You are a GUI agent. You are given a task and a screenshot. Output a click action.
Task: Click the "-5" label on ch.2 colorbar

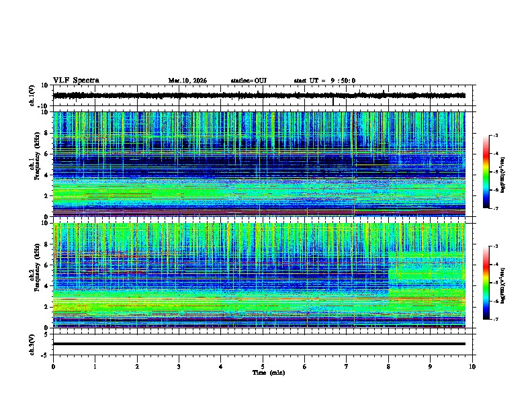pyautogui.click(x=495, y=283)
